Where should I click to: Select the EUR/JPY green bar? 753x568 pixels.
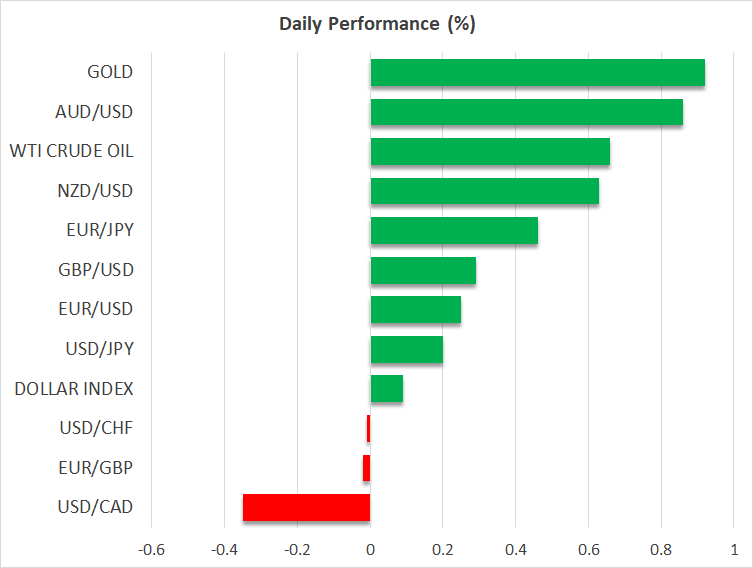tap(454, 231)
